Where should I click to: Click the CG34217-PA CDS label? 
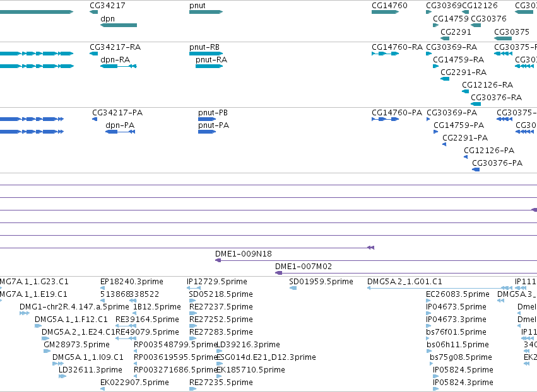117,113
